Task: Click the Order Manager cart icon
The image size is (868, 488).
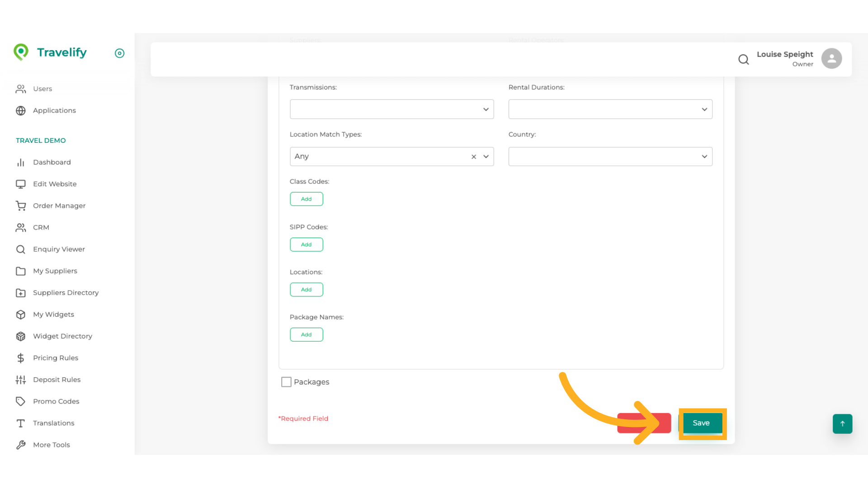Action: (21, 206)
